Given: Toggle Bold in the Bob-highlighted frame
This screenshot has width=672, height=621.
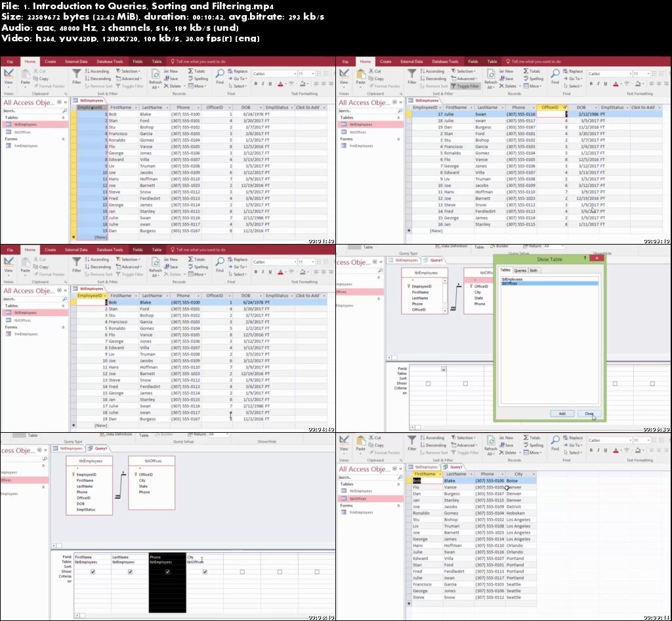Looking at the screenshot, I should [x=256, y=272].
